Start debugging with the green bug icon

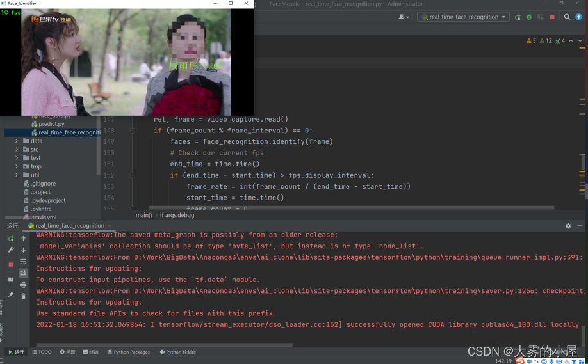528,17
